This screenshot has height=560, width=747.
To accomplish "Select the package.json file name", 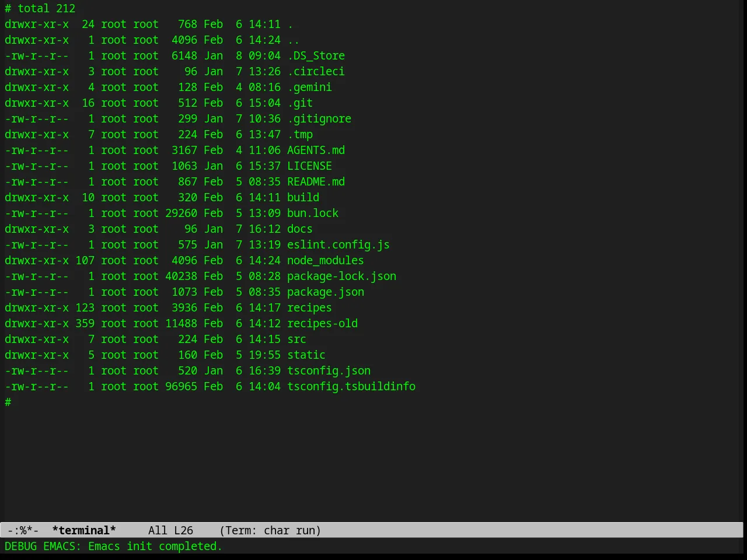I will click(326, 292).
